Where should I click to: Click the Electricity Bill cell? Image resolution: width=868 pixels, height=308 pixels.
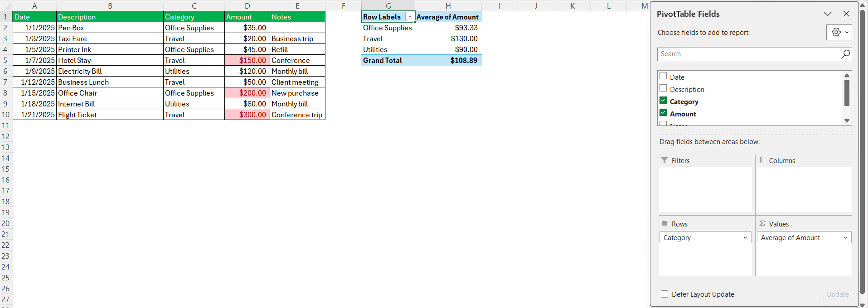(x=110, y=71)
